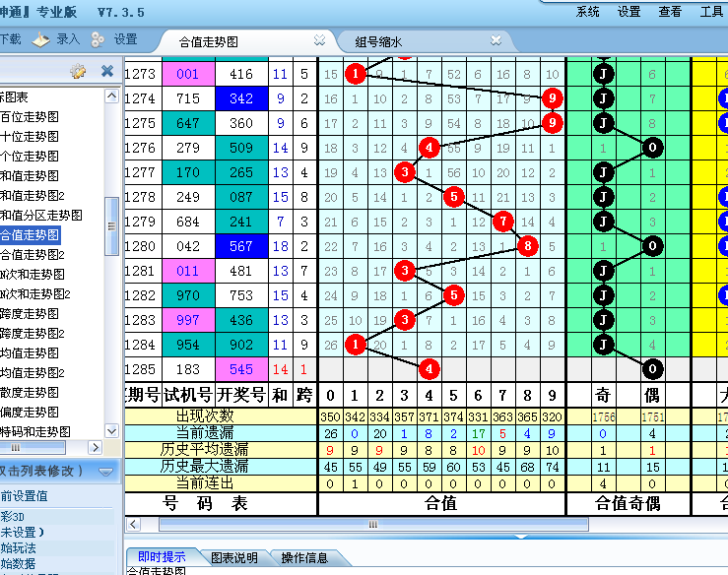Select 散度走势图 in chart list

[x=30, y=393]
